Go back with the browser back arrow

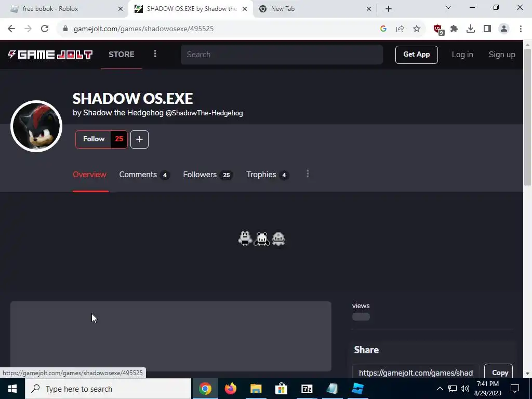(x=11, y=29)
